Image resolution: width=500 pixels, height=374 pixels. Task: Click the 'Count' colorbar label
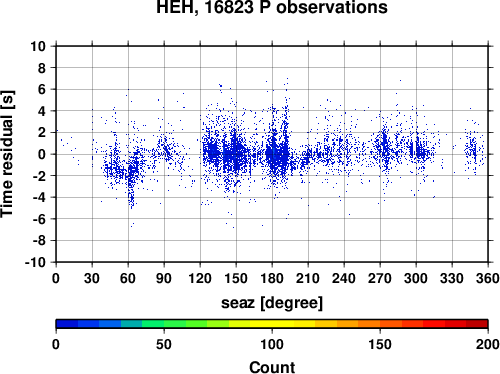(272, 367)
